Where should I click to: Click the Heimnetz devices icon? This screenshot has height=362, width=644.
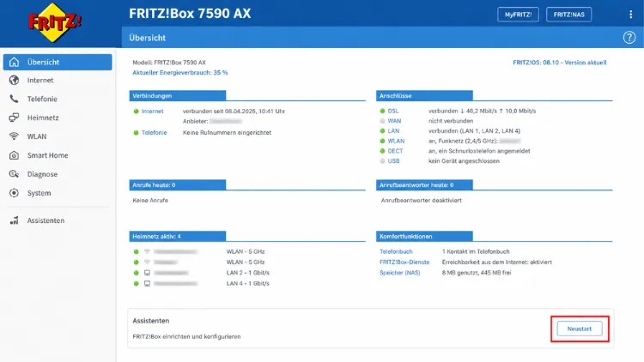click(14, 118)
